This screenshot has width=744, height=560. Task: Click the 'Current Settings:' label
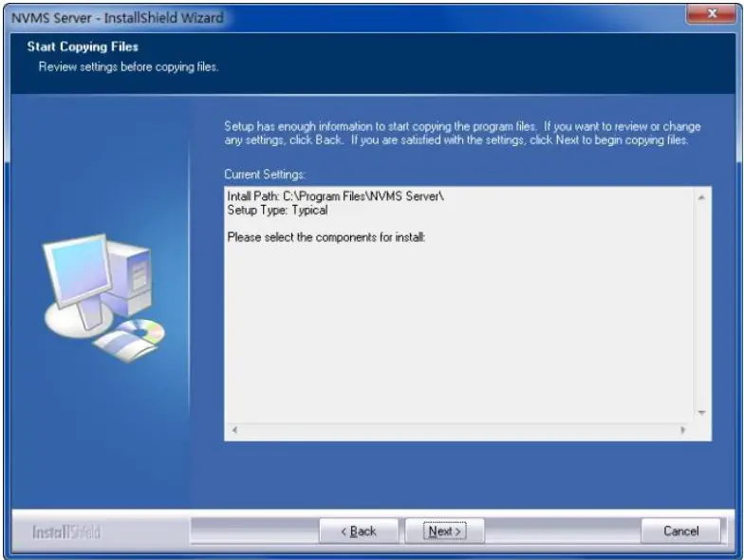(265, 175)
